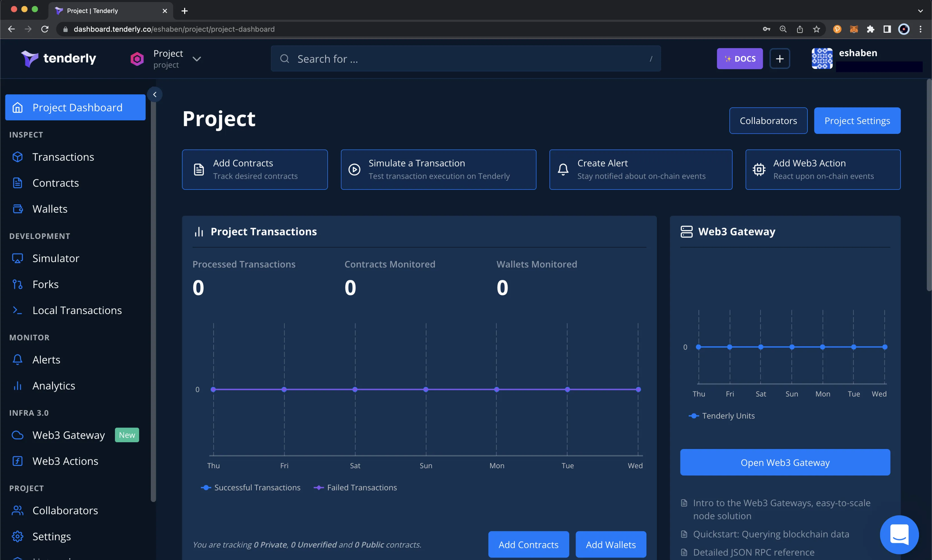Open 'Quickstart: Querying blockchain data' link
The height and width of the screenshot is (560, 932).
point(771,534)
